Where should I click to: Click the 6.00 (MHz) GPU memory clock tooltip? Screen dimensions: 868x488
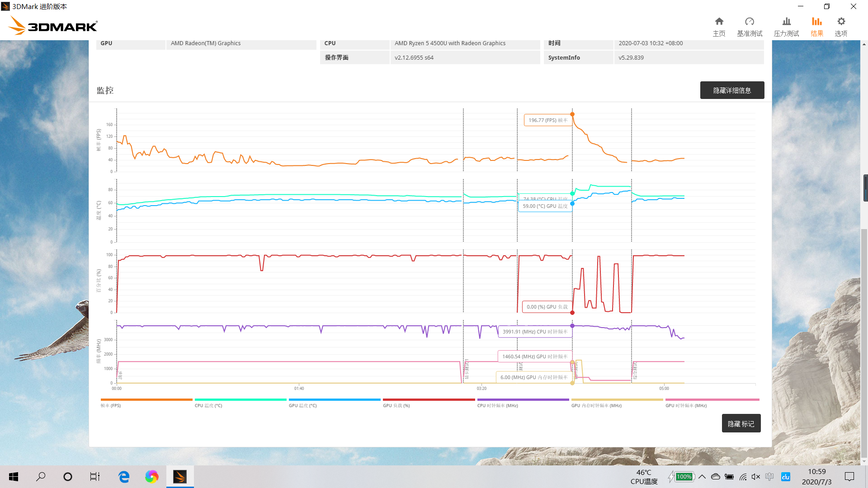point(534,377)
